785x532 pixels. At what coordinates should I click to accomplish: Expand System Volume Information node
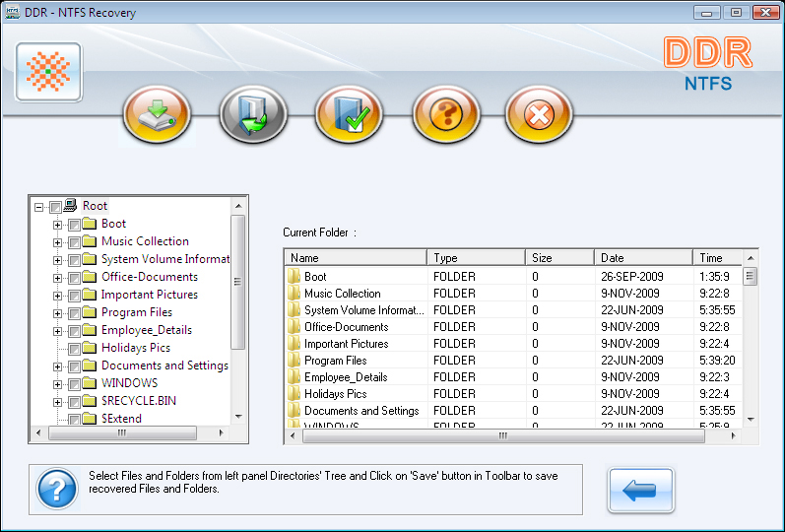57,260
